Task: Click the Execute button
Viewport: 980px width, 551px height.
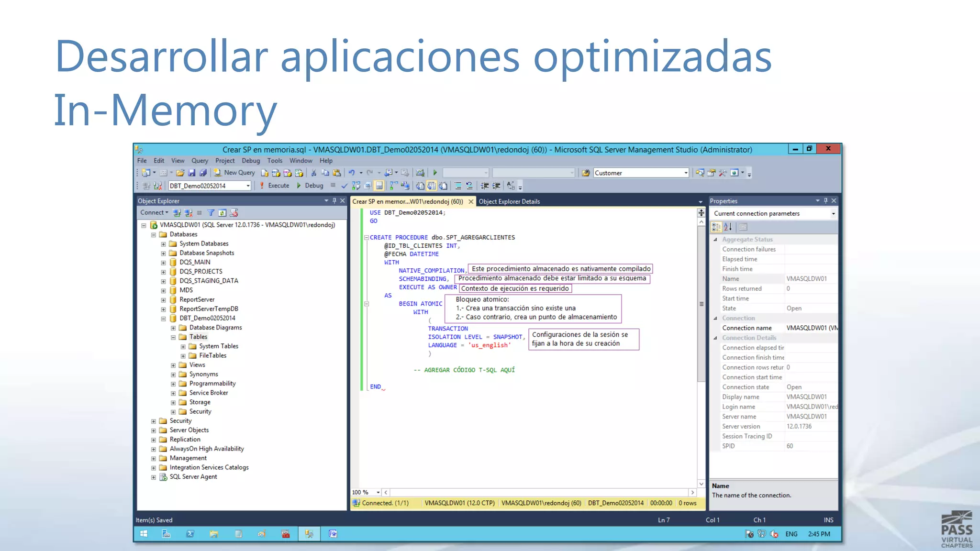Action: pos(275,186)
